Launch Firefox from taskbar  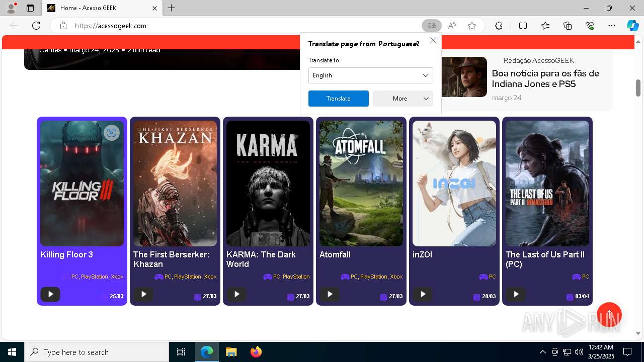256,352
